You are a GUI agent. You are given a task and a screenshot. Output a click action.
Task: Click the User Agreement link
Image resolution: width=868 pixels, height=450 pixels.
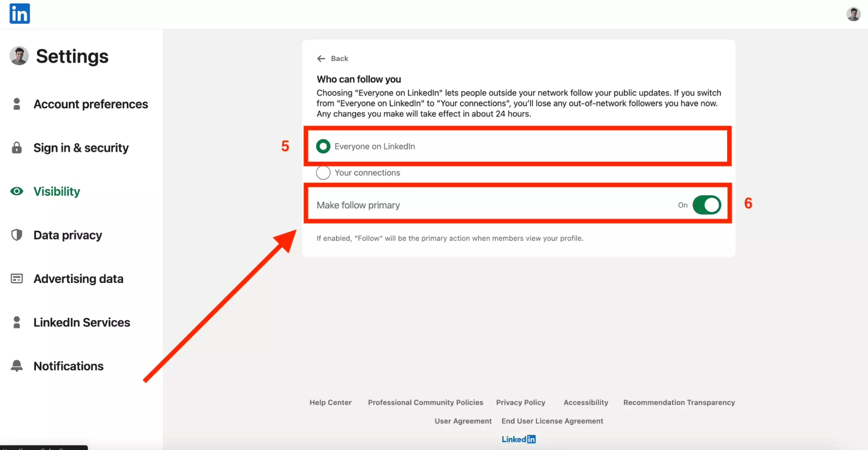[x=463, y=420]
